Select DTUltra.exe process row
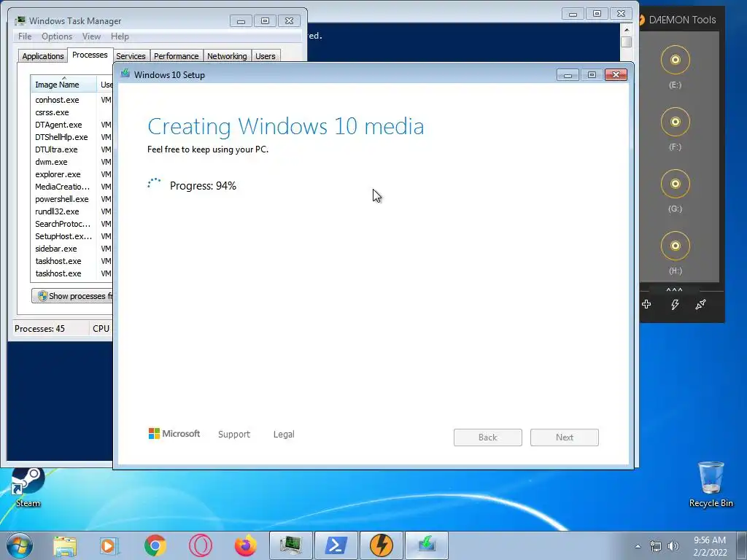 tap(71, 149)
